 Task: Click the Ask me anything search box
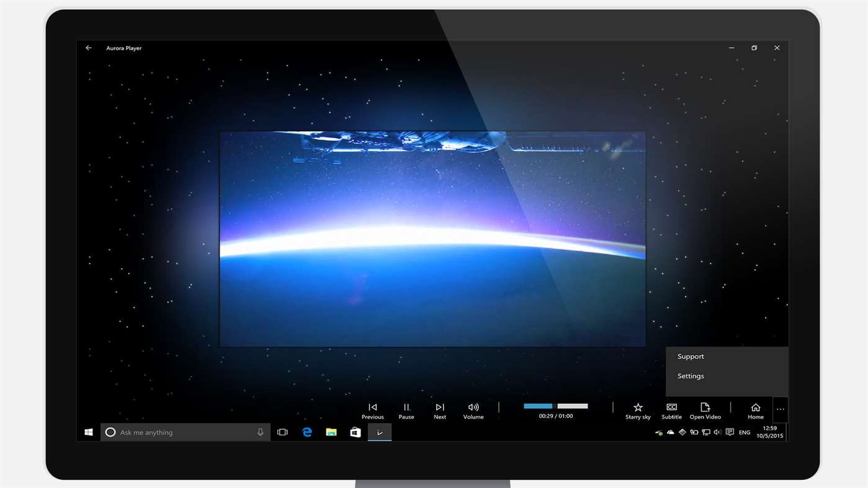click(186, 432)
